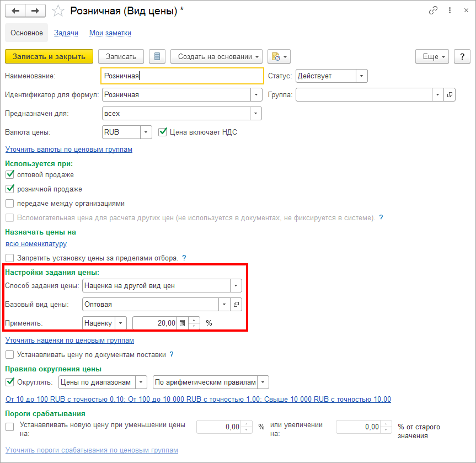Click Записать и закрыть button
This screenshot has width=476, height=463.
click(x=49, y=56)
